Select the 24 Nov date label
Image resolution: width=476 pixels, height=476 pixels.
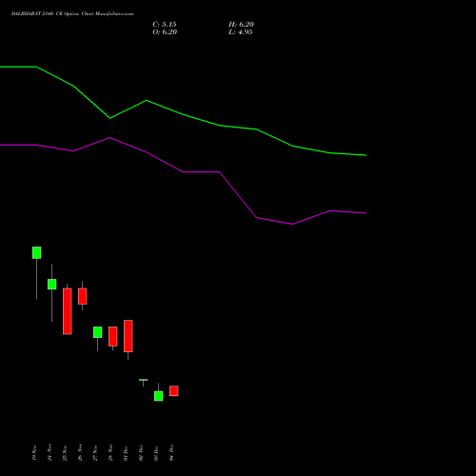[50, 452]
